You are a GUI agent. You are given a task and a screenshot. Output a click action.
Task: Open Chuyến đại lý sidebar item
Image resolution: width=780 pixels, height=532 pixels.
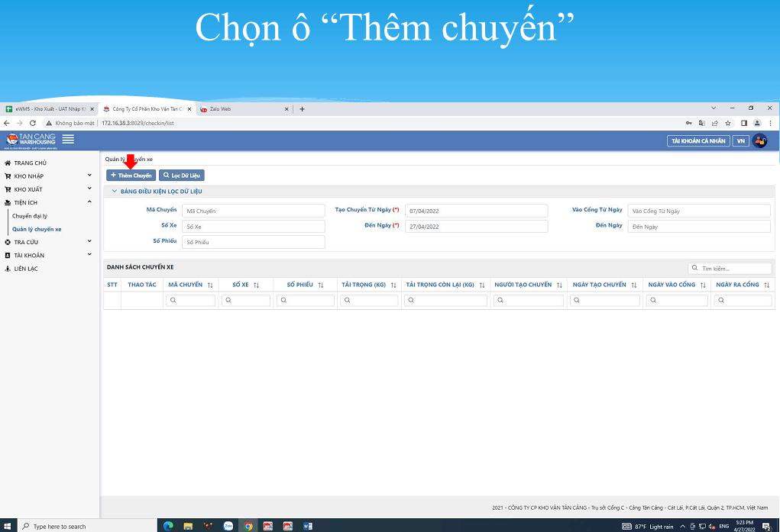pyautogui.click(x=30, y=216)
